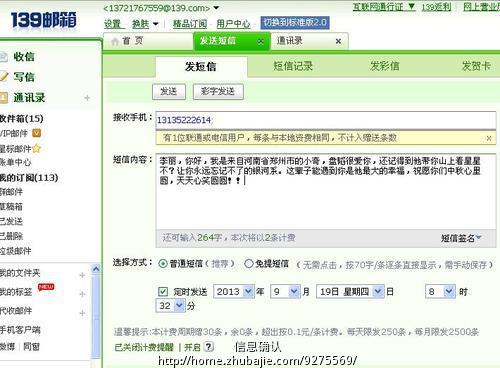Close the 发送短信 tab

(261, 41)
